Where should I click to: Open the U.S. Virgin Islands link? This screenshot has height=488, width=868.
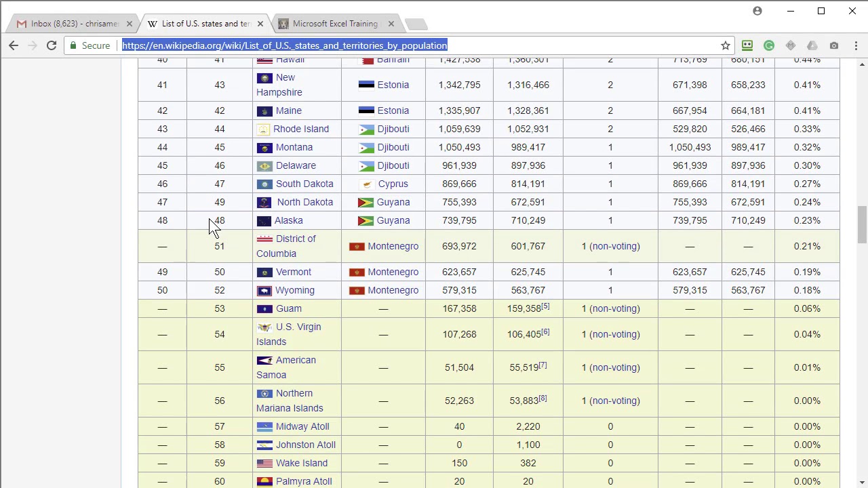(289, 334)
